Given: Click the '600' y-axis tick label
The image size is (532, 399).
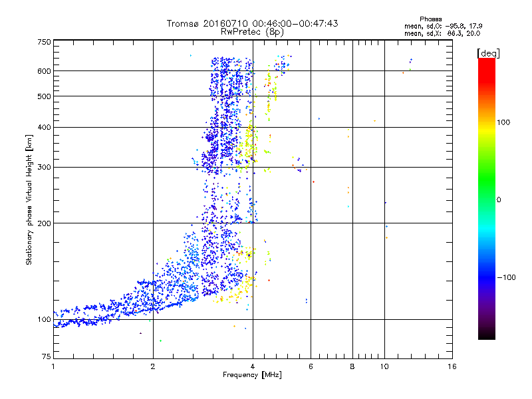Looking at the screenshot, I should 44,71.
